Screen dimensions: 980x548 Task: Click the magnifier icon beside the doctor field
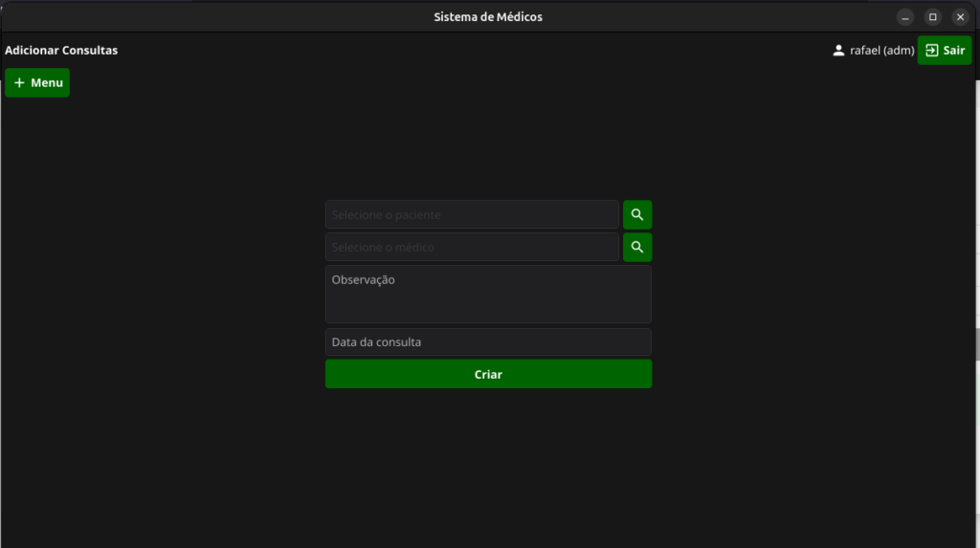[636, 248]
